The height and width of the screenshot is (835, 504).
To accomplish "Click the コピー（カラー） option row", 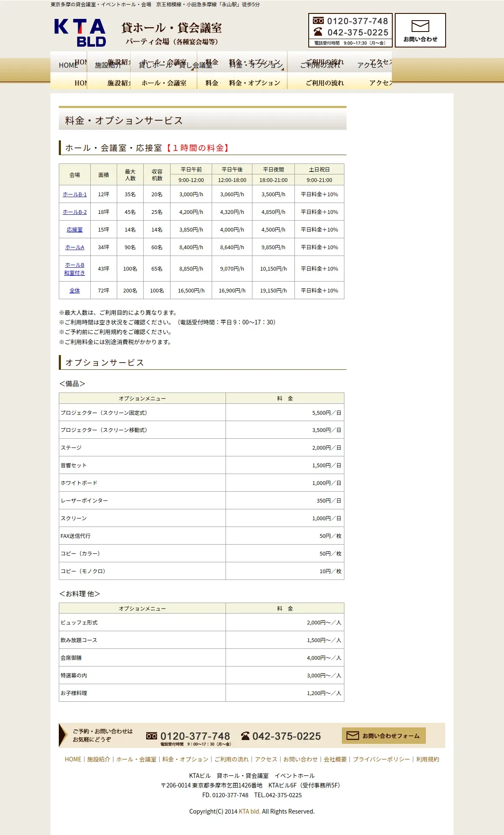I will pyautogui.click(x=201, y=553).
